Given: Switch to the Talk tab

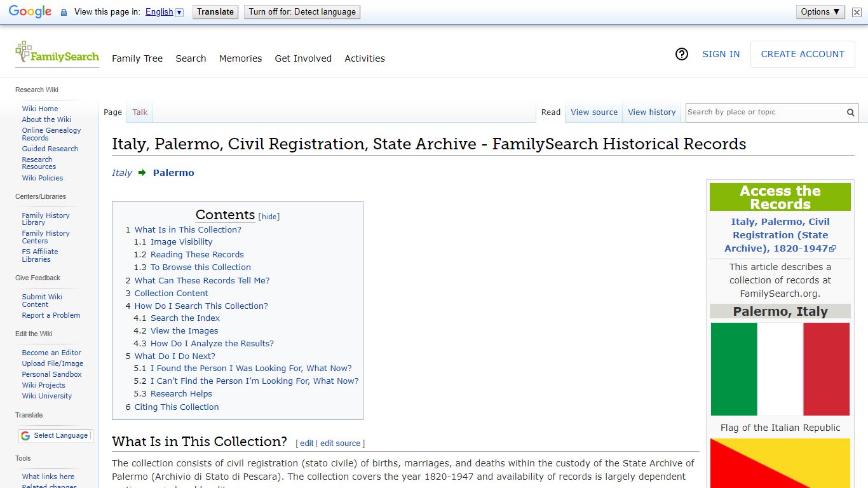Looking at the screenshot, I should point(140,112).
